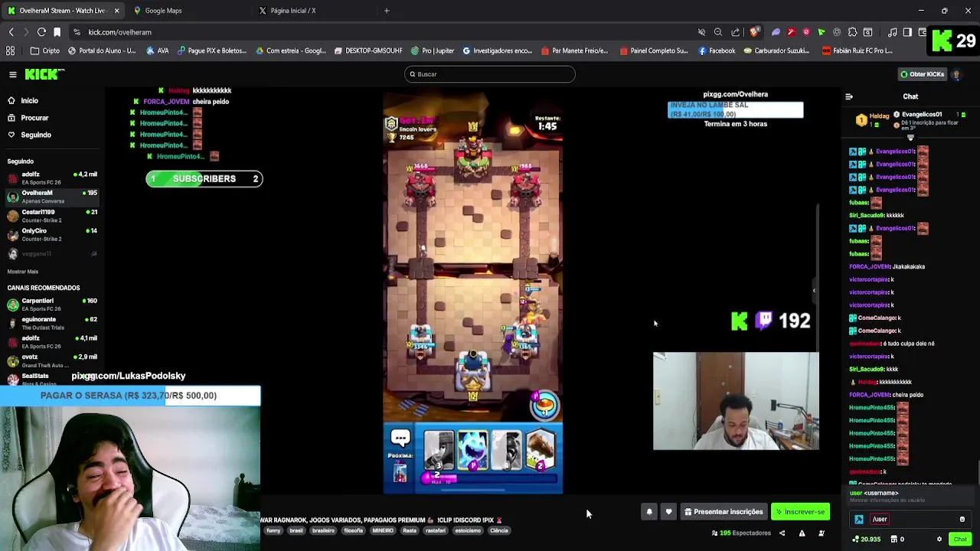Screen dimensions: 980x551
Task: Focus the Buscar search field
Action: click(490, 74)
